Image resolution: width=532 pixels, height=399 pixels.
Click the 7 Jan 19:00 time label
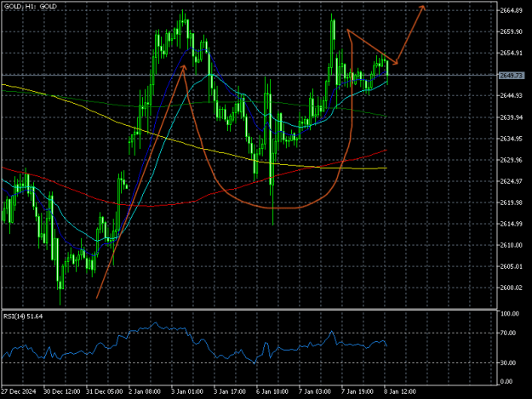click(358, 392)
